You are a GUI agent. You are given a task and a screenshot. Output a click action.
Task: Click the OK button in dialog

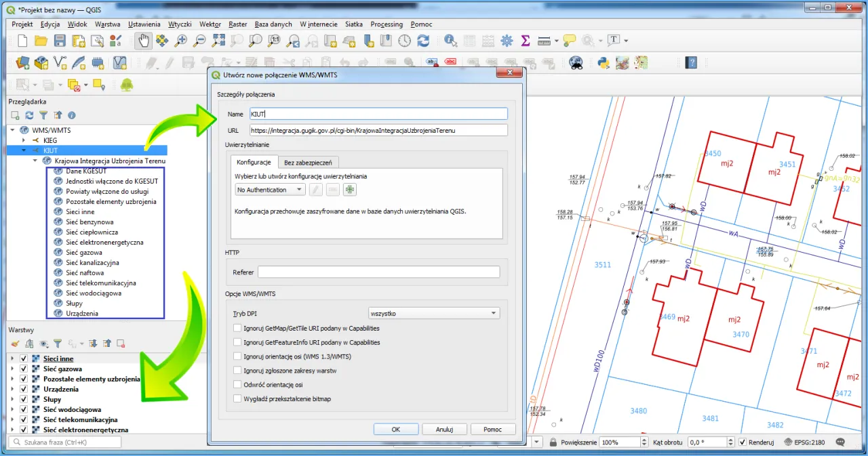coord(395,429)
